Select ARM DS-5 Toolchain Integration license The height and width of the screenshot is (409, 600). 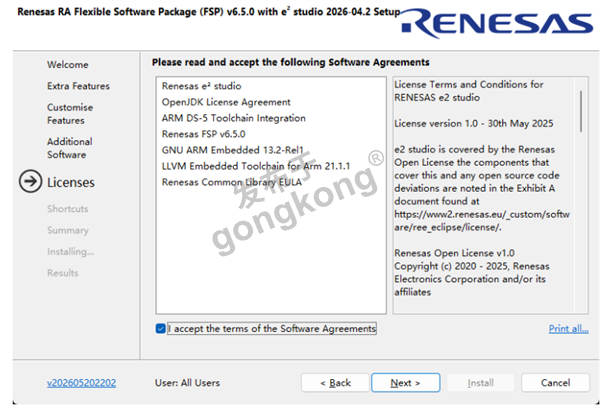[x=233, y=118]
